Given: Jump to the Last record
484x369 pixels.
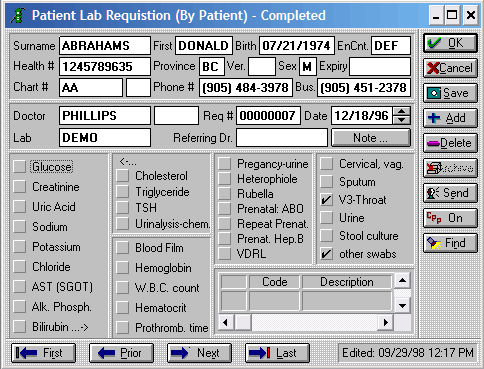Looking at the screenshot, I should click(277, 353).
